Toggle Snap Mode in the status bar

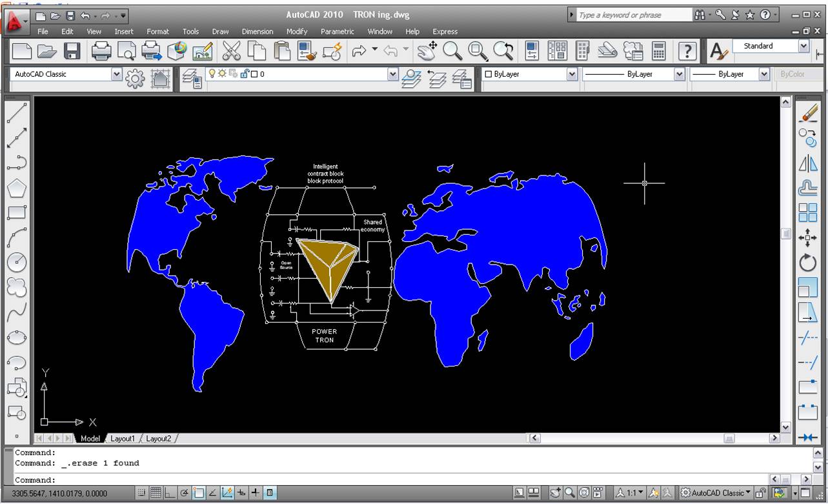pyautogui.click(x=142, y=493)
